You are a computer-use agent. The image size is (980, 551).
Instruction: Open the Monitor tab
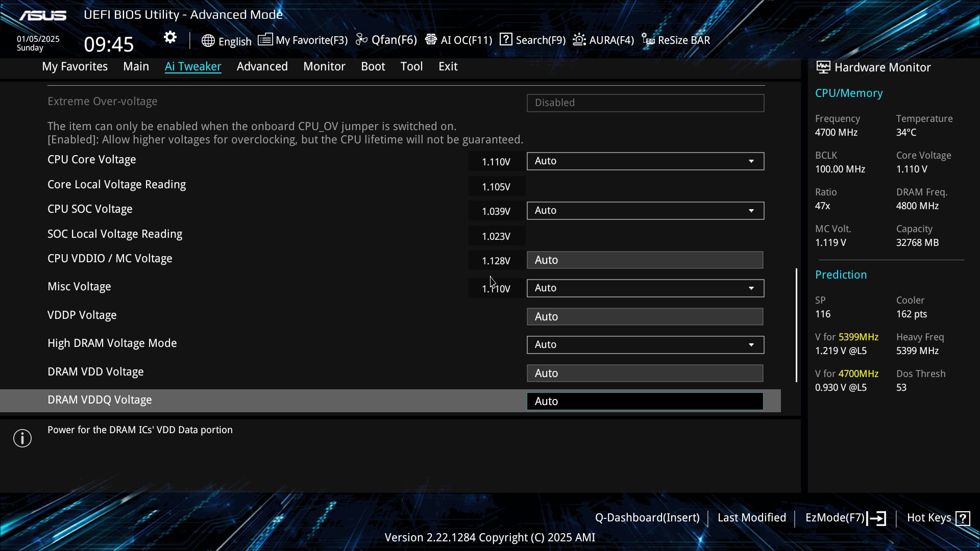point(324,66)
